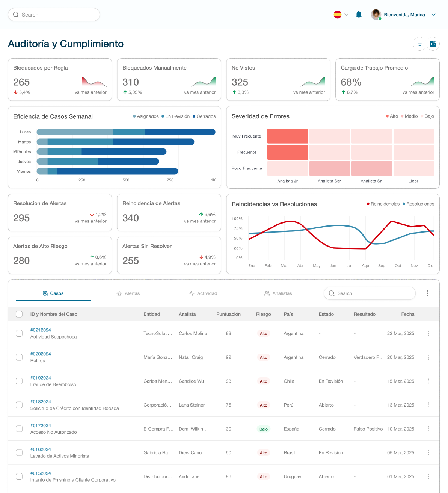Click the Spanish flag language icon
This screenshot has width=448, height=493.
tap(337, 14)
